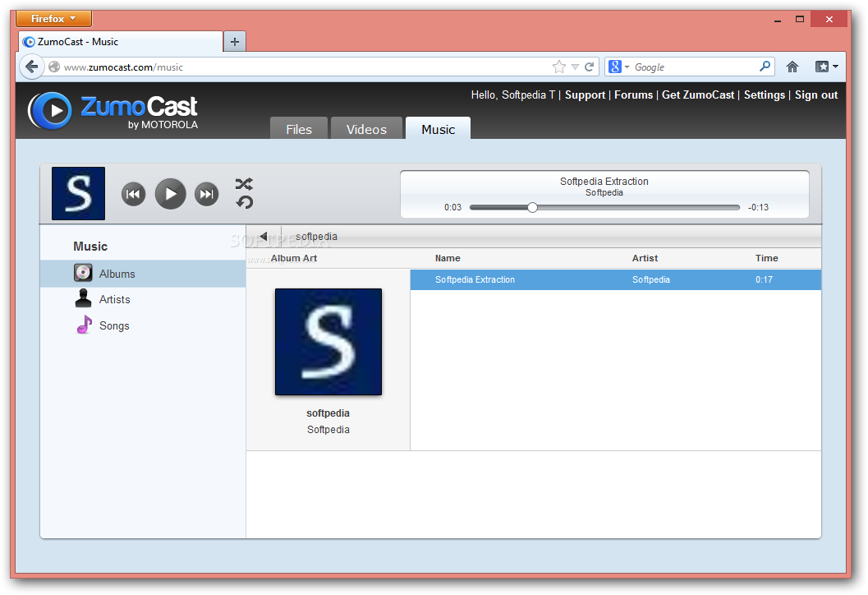
Task: Skip to the previous track
Action: [x=133, y=194]
